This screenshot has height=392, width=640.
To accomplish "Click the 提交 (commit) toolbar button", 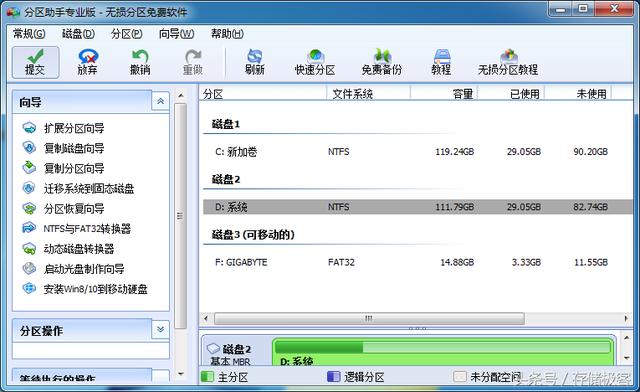I will 35,62.
